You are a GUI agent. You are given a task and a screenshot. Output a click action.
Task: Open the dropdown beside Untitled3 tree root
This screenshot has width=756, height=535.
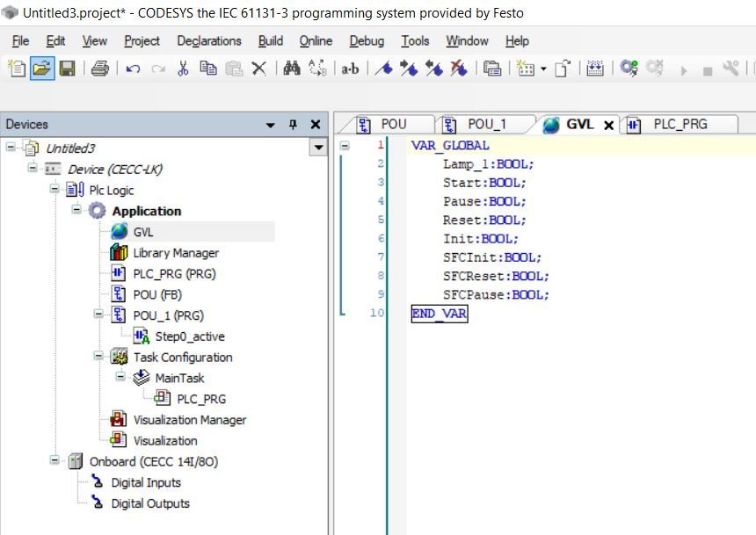(318, 148)
